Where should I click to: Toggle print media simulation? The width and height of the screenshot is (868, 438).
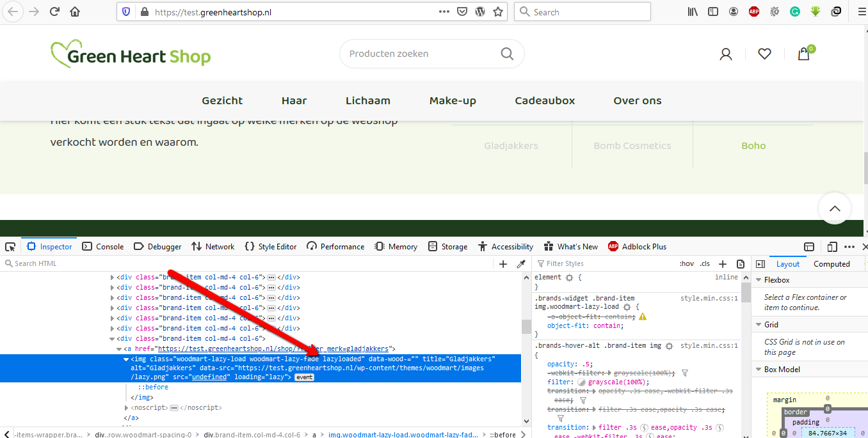[x=741, y=264]
